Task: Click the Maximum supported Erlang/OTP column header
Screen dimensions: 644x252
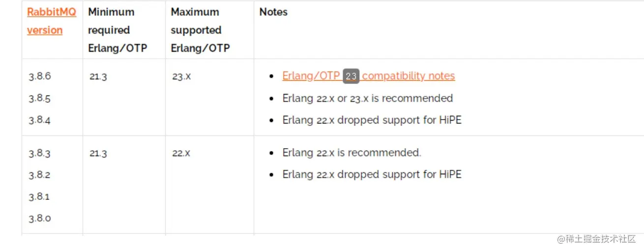Action: 200,30
